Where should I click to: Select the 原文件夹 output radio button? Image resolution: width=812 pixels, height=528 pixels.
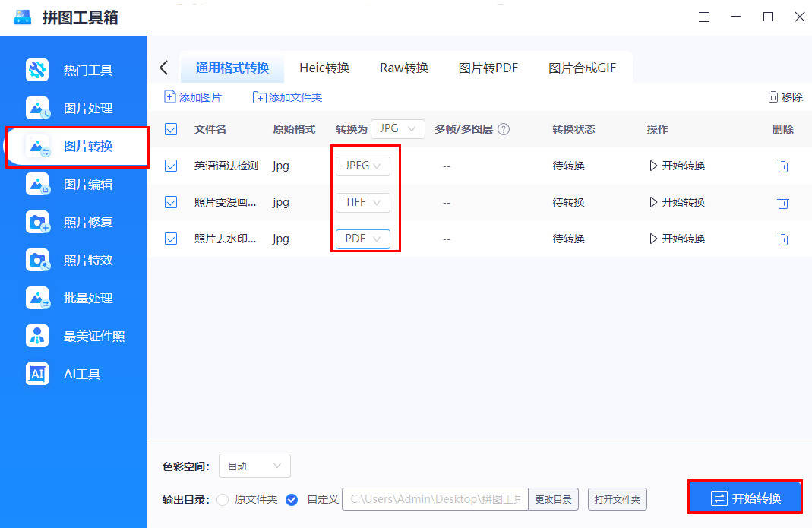(x=223, y=499)
